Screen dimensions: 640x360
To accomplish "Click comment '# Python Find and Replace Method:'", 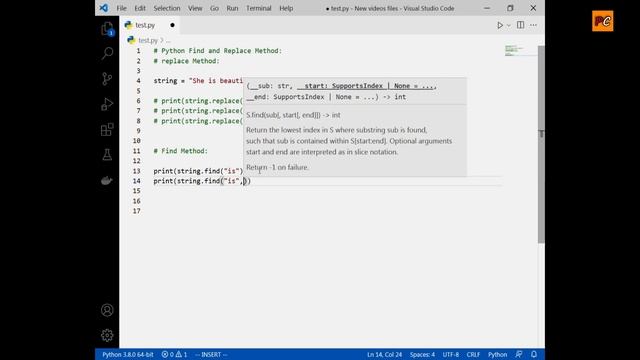I will click(x=218, y=51).
